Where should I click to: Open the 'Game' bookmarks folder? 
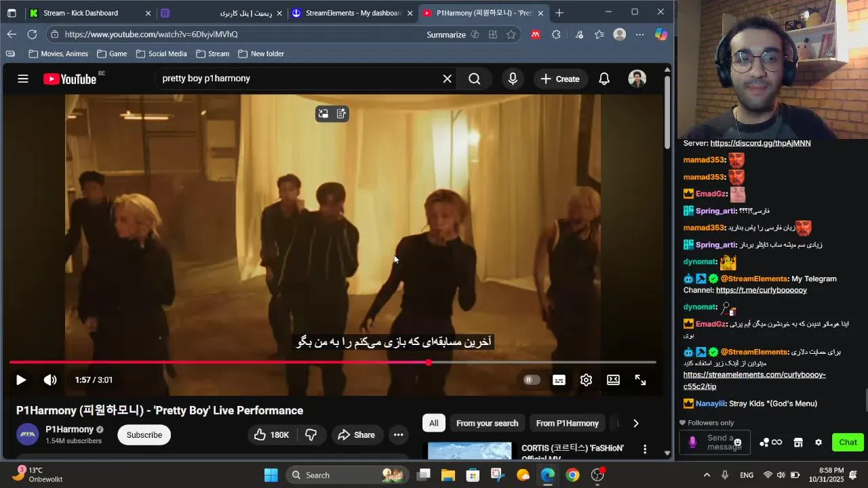click(112, 54)
